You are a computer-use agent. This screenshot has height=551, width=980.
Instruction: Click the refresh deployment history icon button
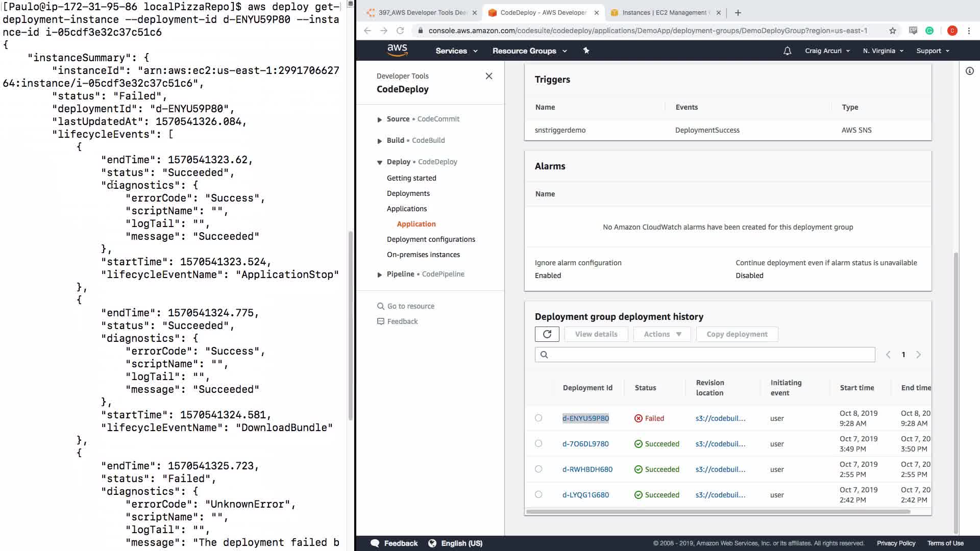(x=547, y=334)
